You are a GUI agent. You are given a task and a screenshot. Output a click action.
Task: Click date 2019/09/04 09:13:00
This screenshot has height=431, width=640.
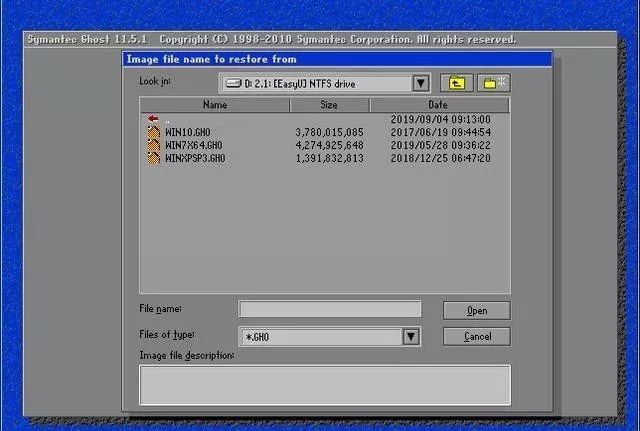point(441,119)
